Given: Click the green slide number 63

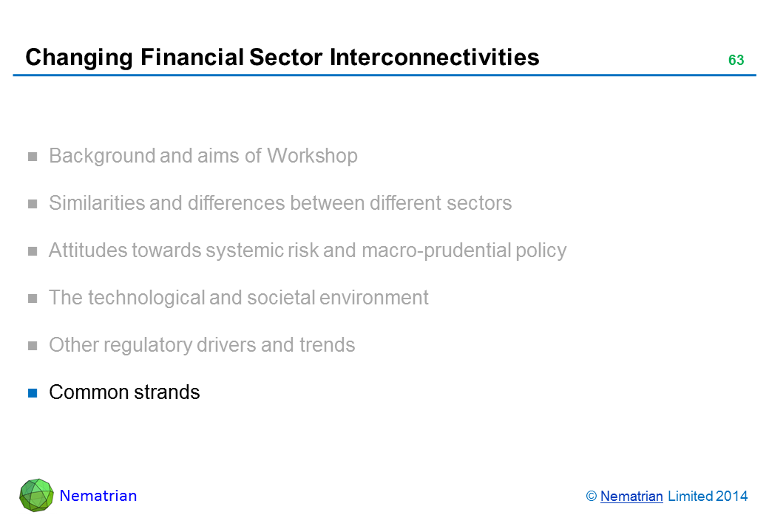Looking at the screenshot, I should 736,61.
